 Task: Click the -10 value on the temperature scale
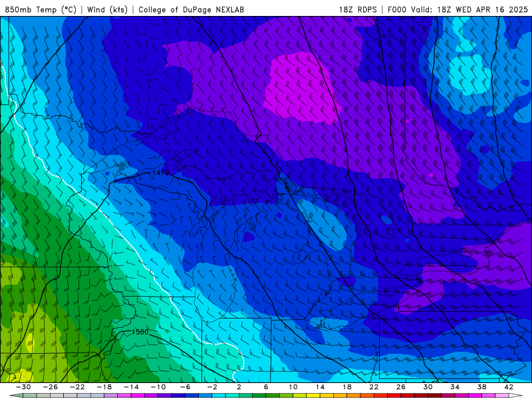click(x=158, y=387)
